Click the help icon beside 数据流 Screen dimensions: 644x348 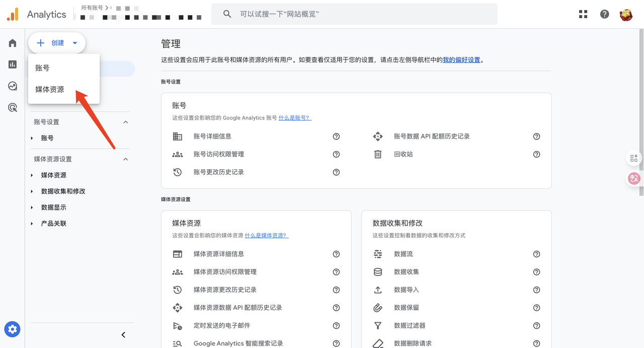click(x=536, y=254)
